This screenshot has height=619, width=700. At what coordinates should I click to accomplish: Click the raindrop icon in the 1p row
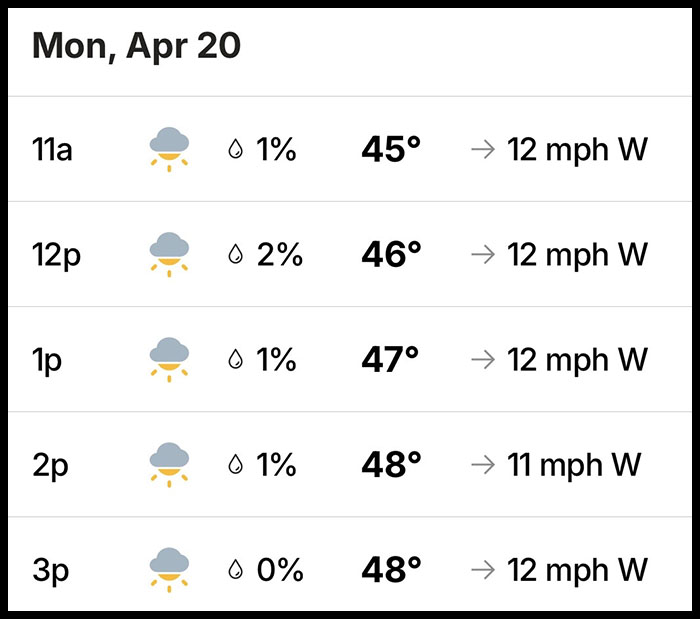click(236, 360)
